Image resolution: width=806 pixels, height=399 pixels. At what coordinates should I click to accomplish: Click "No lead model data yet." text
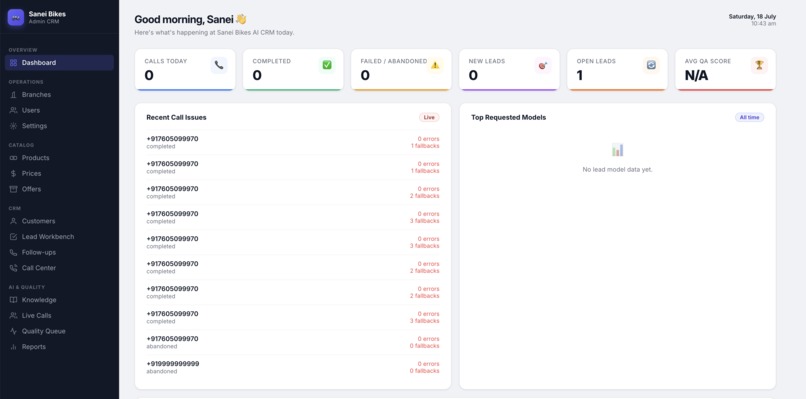pyautogui.click(x=617, y=169)
